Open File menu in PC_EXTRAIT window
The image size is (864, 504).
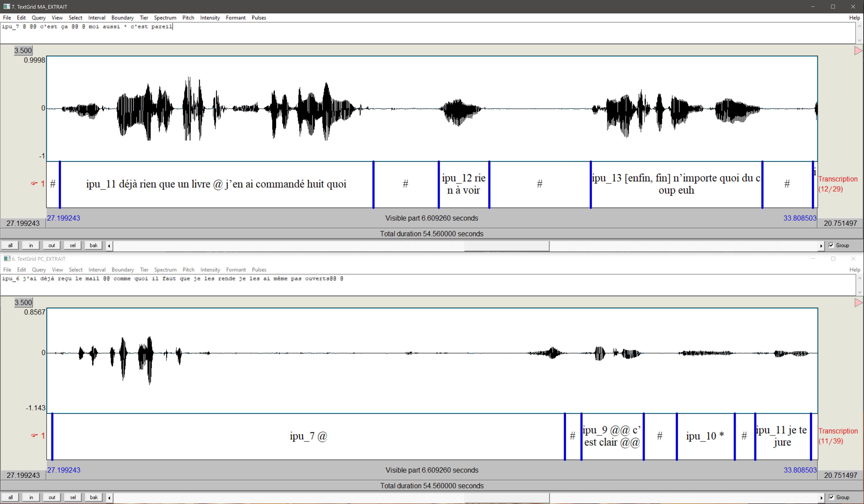[7, 269]
